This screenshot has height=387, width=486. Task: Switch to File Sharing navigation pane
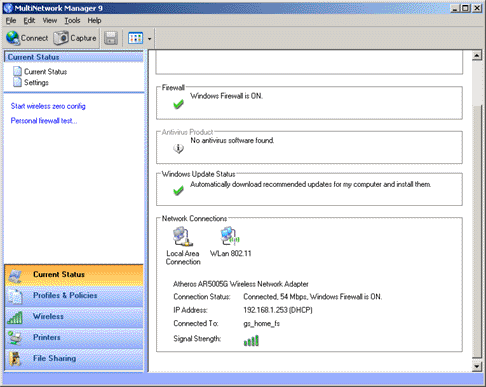[x=74, y=359]
